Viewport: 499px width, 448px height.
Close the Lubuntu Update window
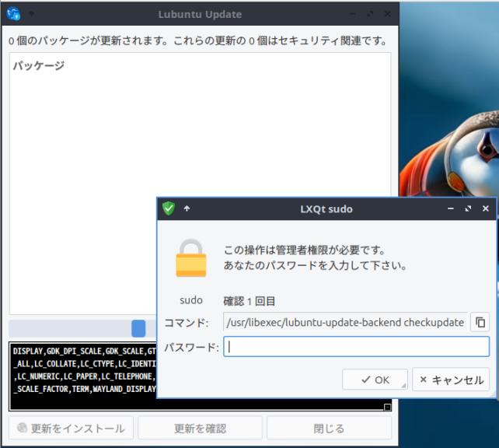pyautogui.click(x=388, y=14)
